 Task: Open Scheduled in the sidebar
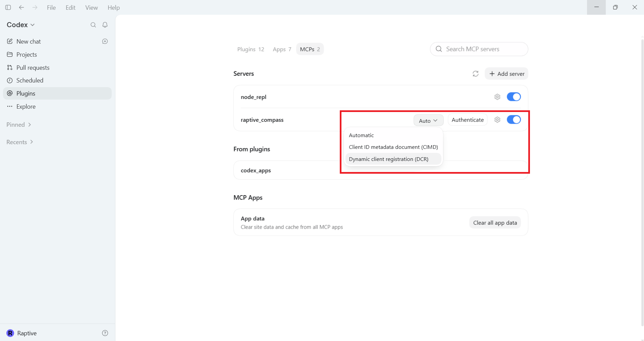point(57,80)
